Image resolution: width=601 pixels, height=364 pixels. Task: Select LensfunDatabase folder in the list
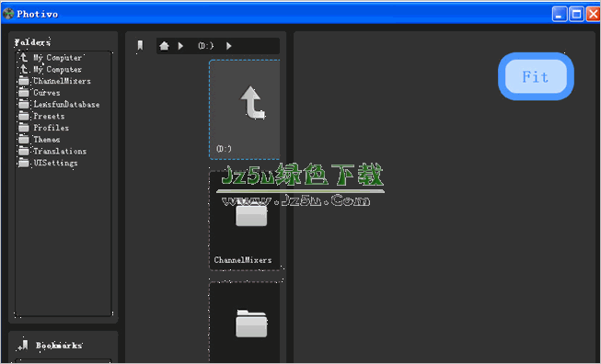(66, 105)
